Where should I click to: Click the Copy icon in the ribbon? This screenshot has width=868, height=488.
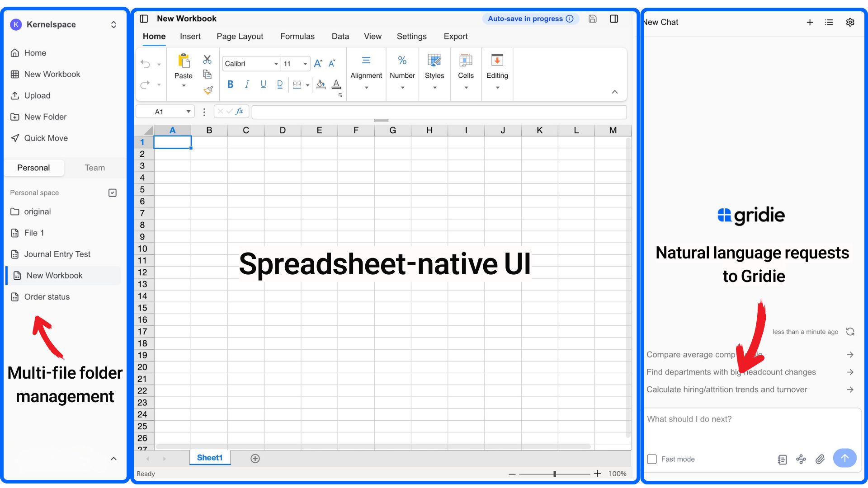(207, 75)
